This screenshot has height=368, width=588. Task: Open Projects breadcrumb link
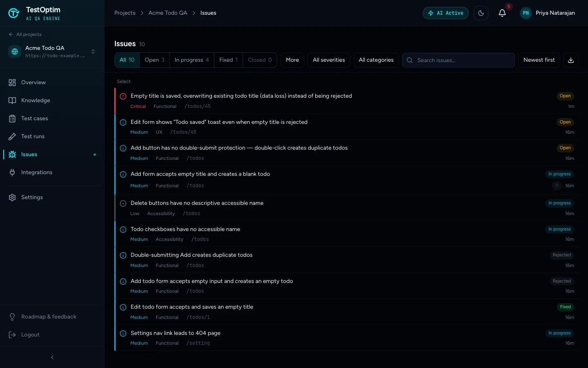click(x=125, y=13)
